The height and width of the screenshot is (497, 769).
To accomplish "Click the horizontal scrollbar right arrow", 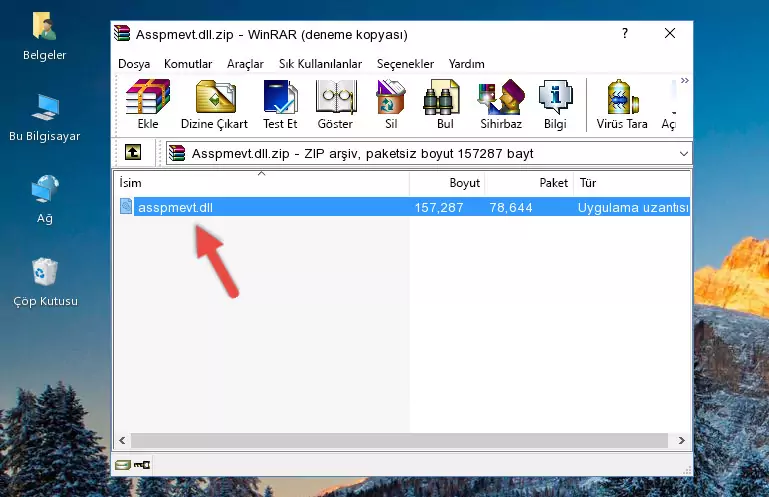I will point(681,440).
